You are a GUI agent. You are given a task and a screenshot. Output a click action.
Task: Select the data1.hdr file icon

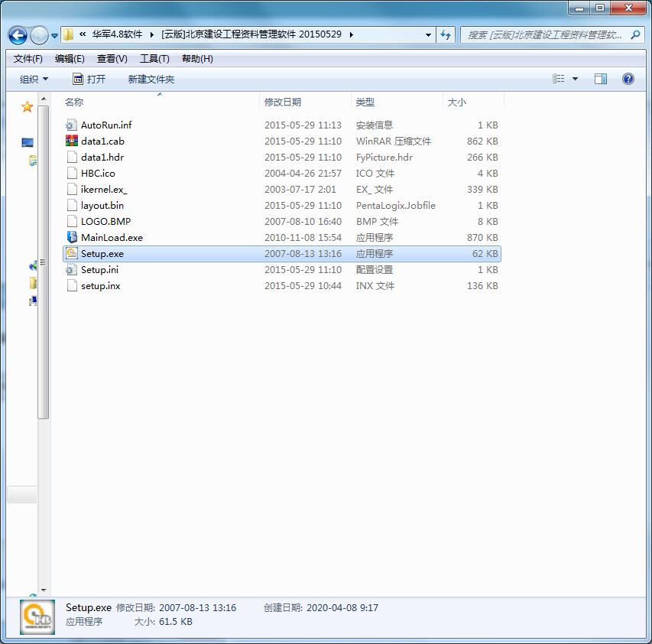coord(72,158)
